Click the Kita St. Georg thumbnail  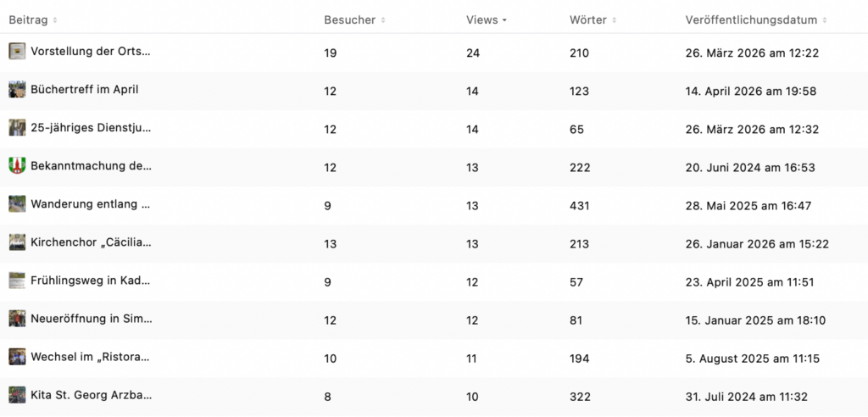17,395
